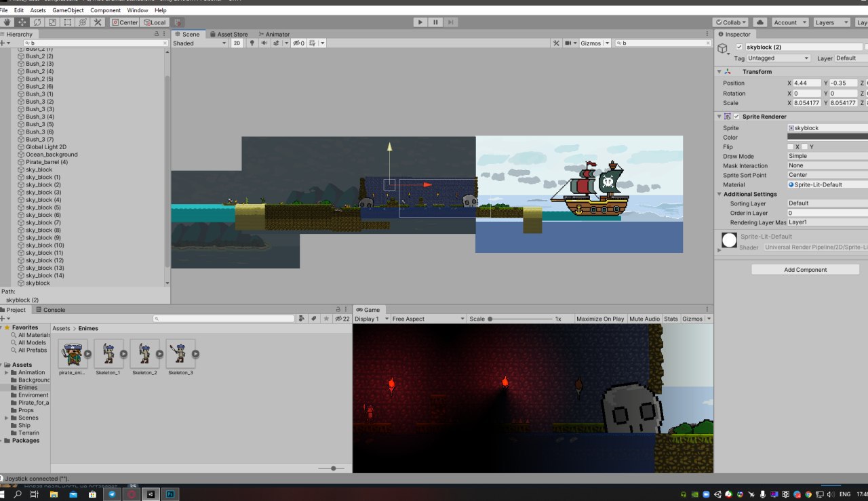This screenshot has height=501, width=868.
Task: Select the Scale tool
Action: pyautogui.click(x=52, y=22)
